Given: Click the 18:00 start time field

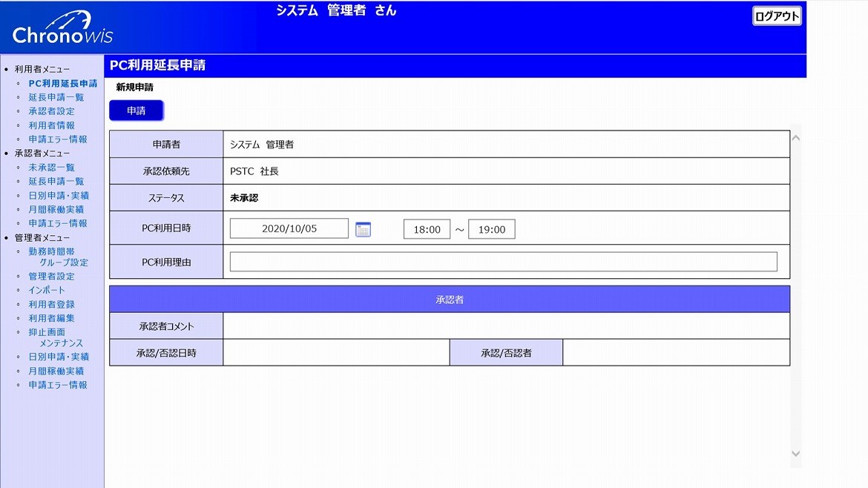Looking at the screenshot, I should point(427,230).
